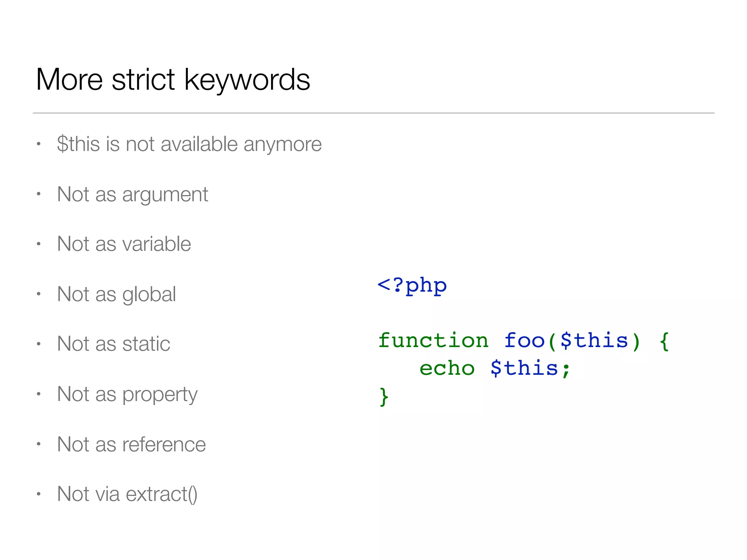Select the green "function" keyword in code
The image size is (747, 560).
(x=433, y=341)
